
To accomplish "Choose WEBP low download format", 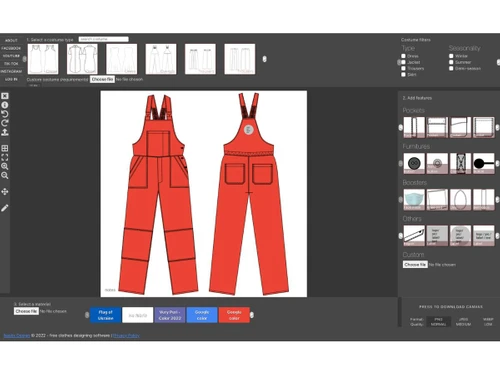I will [488, 322].
